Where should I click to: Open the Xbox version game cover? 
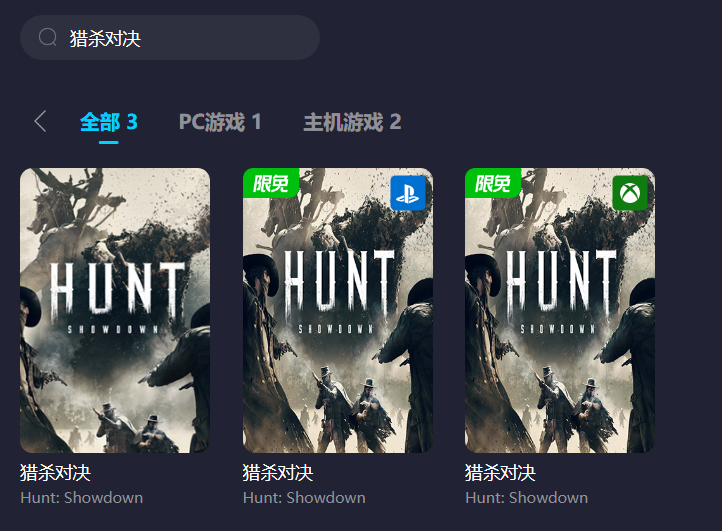(559, 310)
